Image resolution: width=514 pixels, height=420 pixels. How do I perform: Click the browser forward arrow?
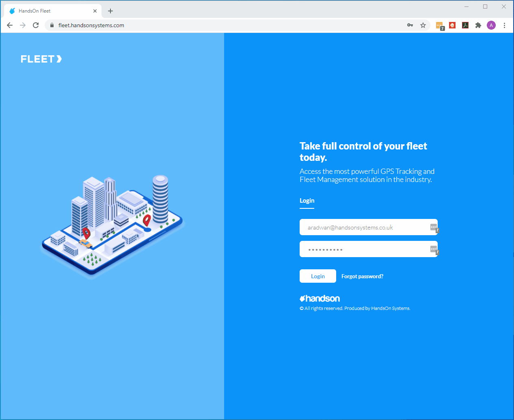(23, 25)
